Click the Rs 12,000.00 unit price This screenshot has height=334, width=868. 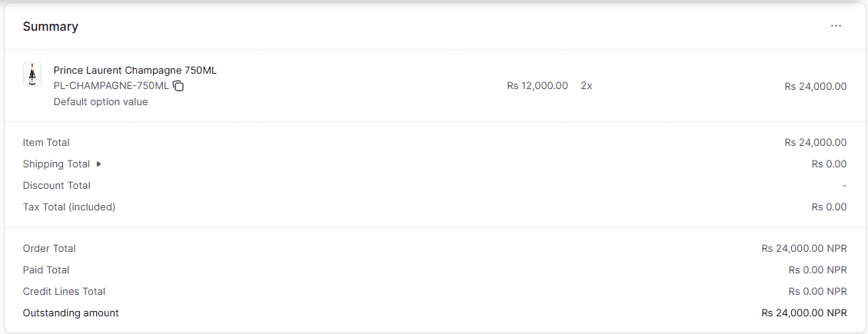tap(537, 86)
